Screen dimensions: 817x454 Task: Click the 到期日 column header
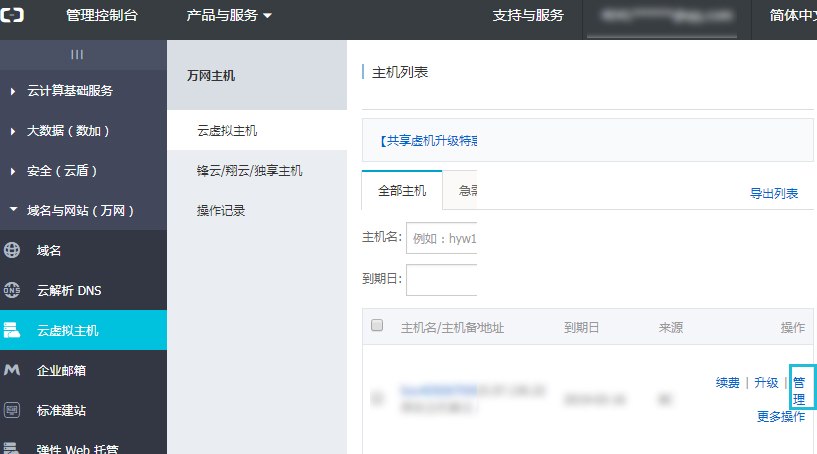point(581,328)
